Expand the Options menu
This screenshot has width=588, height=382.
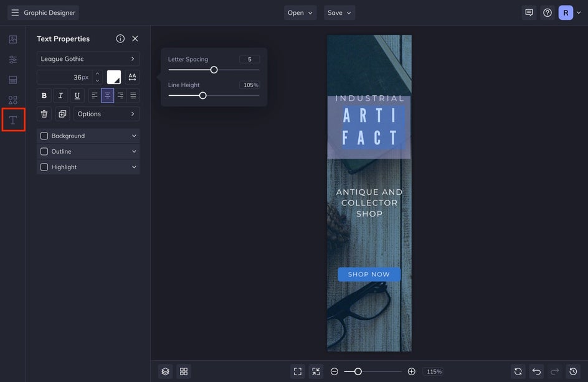106,114
